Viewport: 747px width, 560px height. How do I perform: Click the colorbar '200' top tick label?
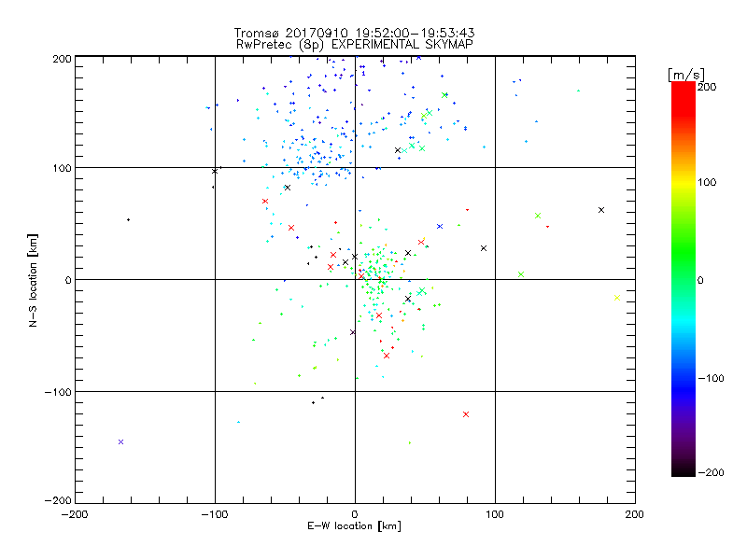point(707,87)
